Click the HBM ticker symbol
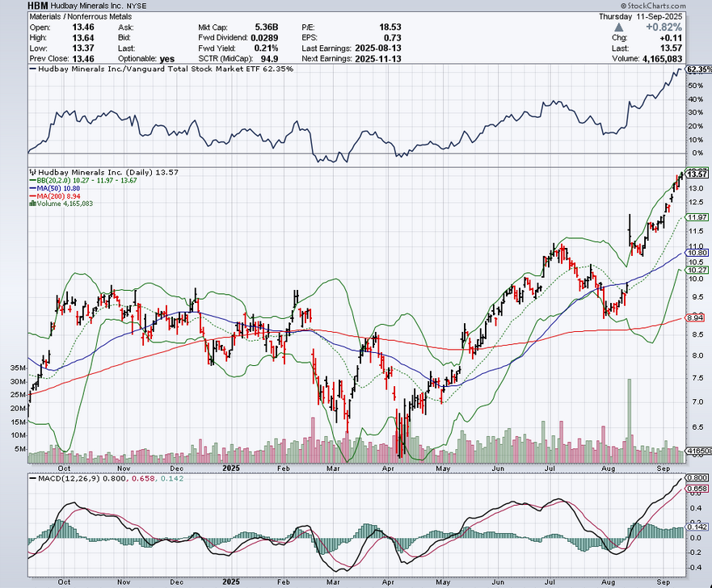 pyautogui.click(x=38, y=6)
